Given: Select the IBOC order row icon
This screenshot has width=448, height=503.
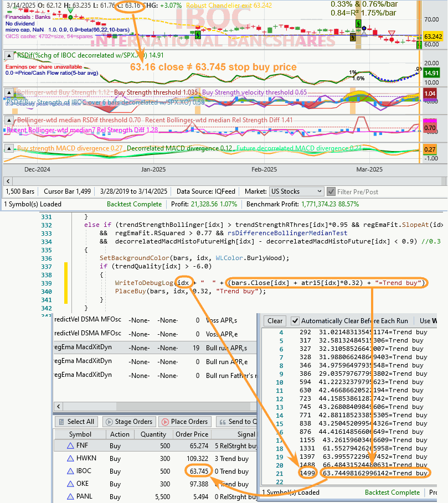Looking at the screenshot, I should tap(70, 471).
